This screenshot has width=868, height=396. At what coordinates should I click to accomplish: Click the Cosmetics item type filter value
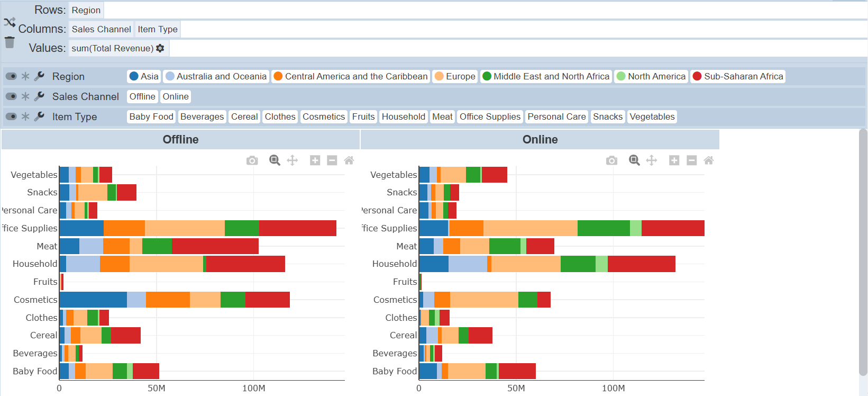coord(324,116)
